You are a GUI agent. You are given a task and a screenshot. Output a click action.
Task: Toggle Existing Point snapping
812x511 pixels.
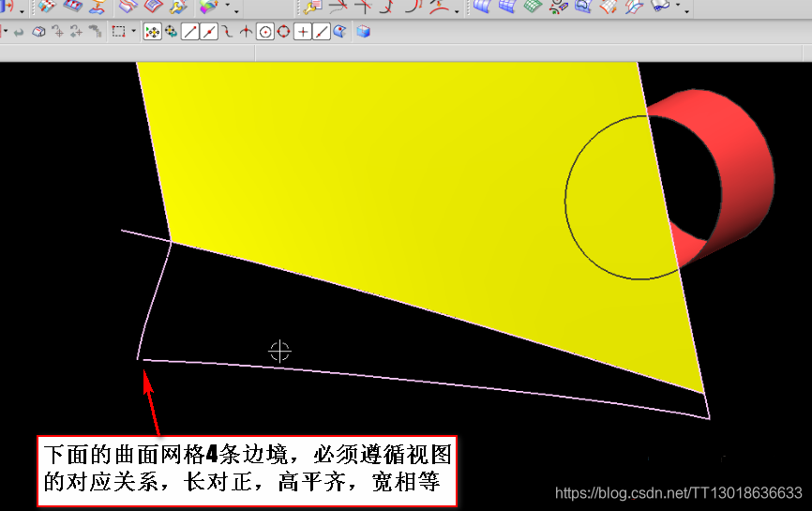pos(303,32)
